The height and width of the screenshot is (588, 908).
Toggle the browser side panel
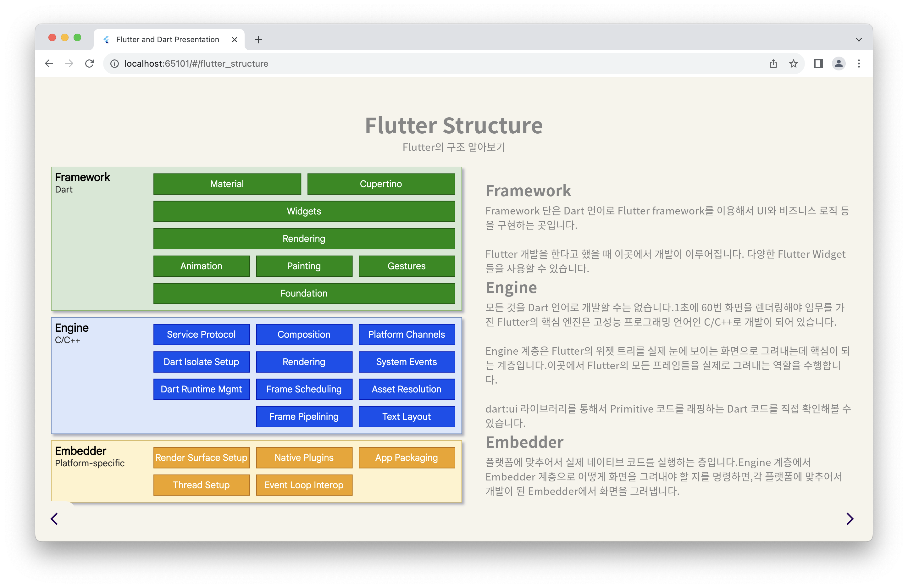pos(818,64)
